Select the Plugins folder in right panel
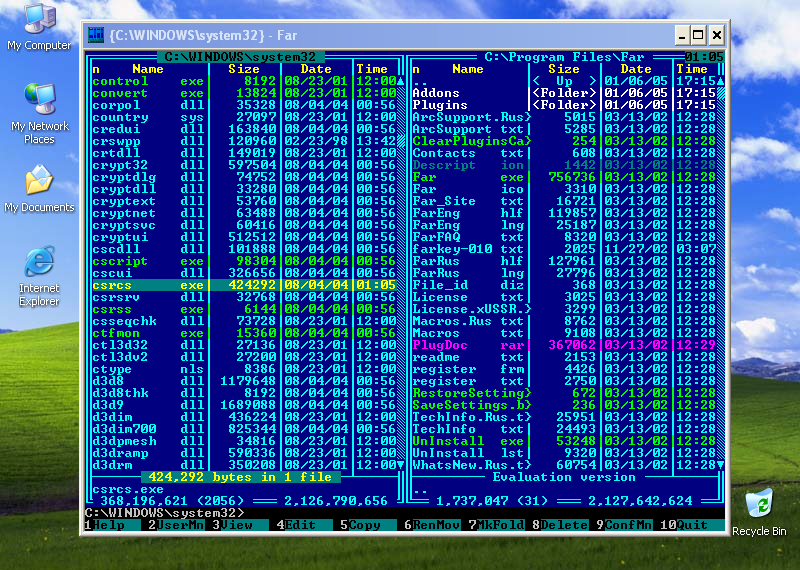This screenshot has width=800, height=570. [564, 105]
